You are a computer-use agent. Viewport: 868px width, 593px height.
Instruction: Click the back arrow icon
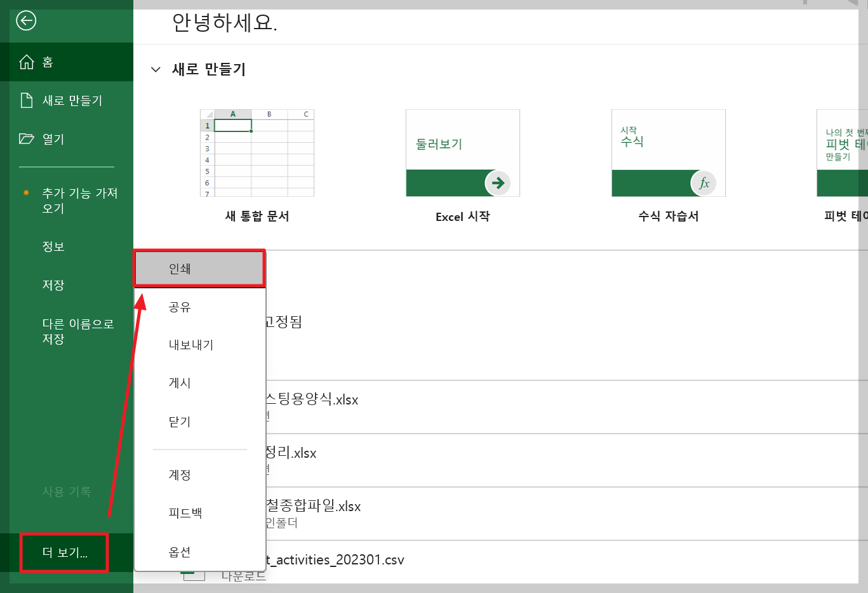(x=25, y=21)
